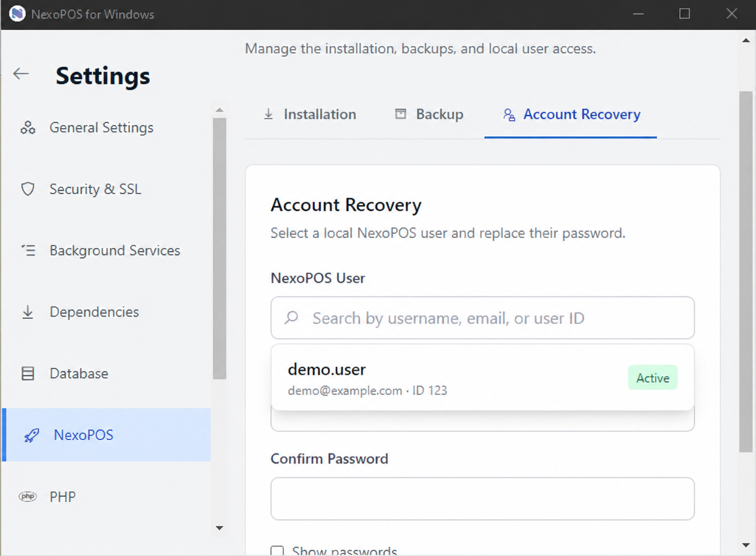Open the Backup tab
The height and width of the screenshot is (556, 756).
click(429, 114)
